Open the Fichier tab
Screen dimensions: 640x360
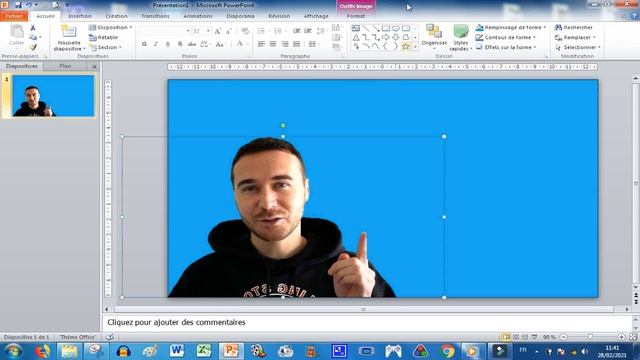(14, 16)
